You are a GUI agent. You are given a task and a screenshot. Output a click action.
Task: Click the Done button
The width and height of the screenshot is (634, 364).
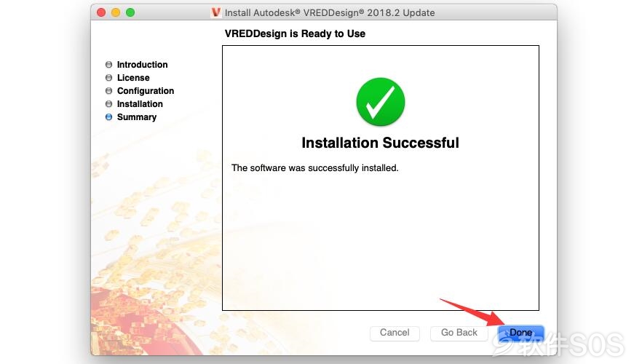coord(520,333)
